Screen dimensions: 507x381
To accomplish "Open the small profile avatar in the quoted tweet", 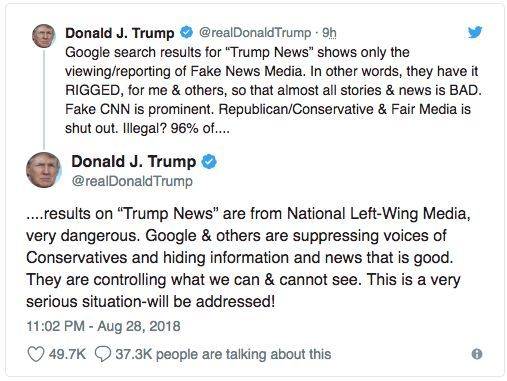I will pyautogui.click(x=44, y=36).
